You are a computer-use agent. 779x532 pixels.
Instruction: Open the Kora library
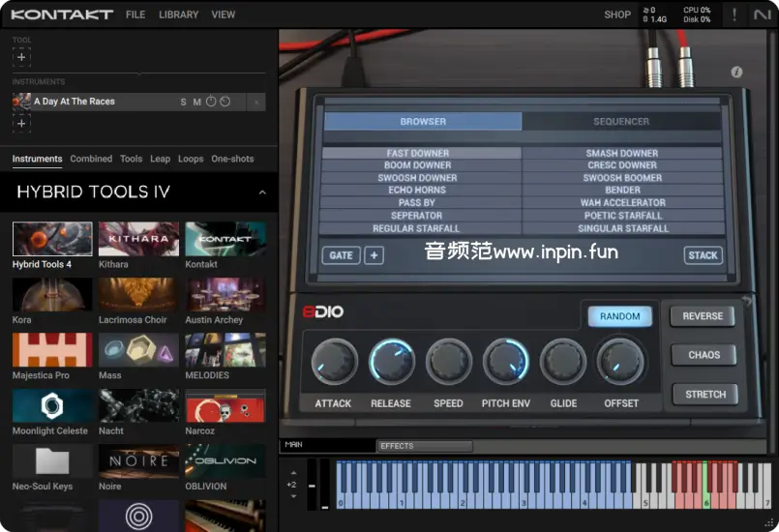click(x=52, y=295)
